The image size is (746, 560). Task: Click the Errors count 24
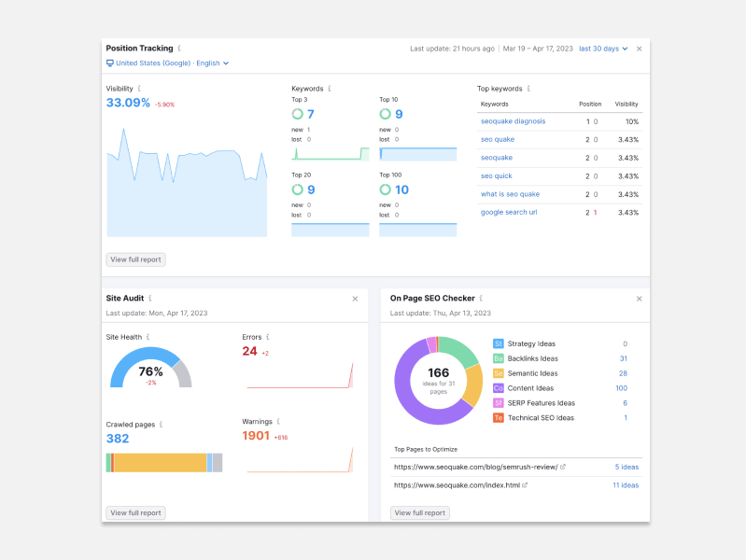249,351
